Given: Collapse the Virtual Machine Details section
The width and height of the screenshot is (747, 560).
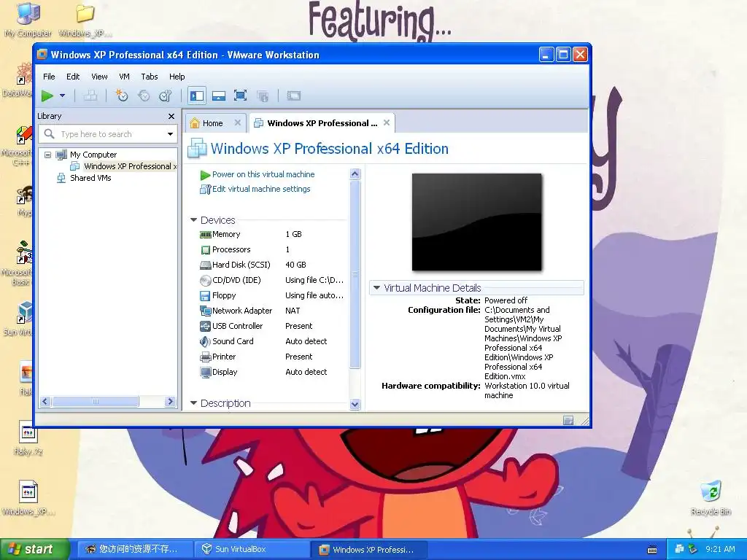Looking at the screenshot, I should (376, 287).
